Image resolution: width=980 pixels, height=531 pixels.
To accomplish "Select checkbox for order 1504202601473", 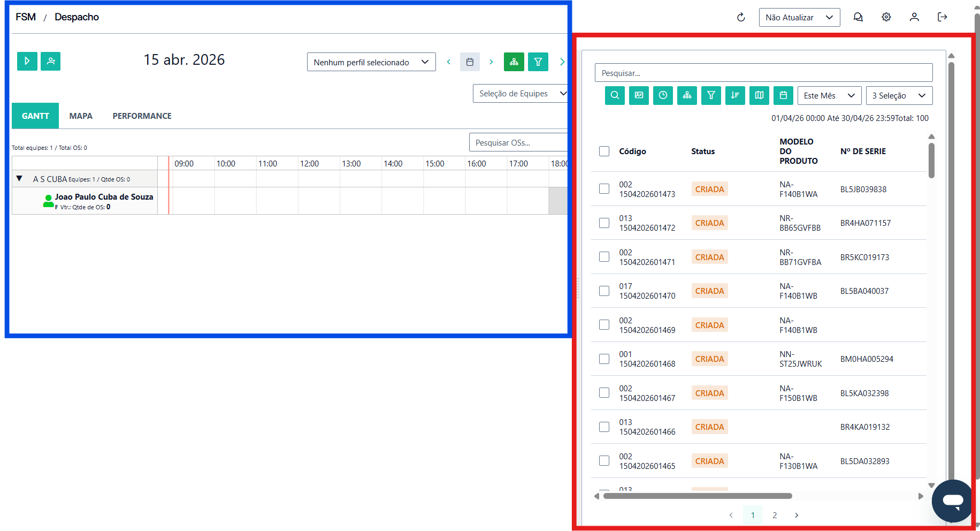I will [x=604, y=189].
